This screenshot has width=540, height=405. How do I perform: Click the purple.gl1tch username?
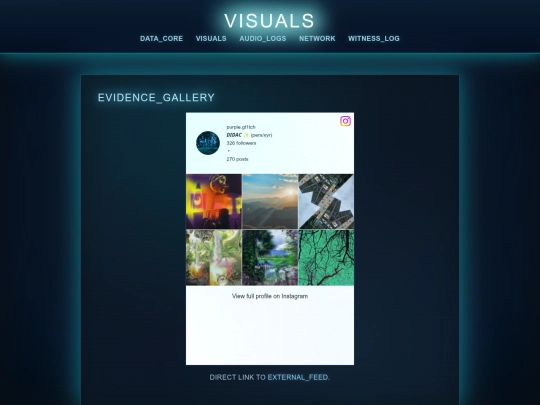241,127
